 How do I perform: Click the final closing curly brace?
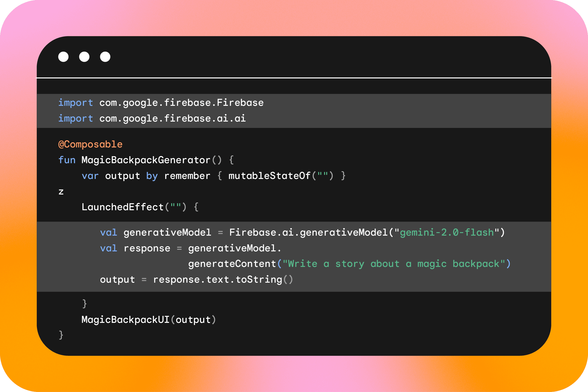pos(61,335)
